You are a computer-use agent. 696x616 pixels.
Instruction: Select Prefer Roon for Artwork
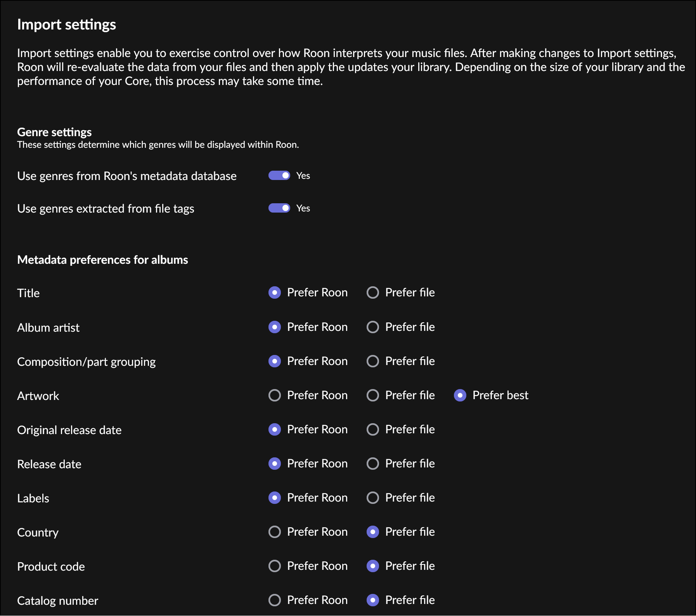[275, 395]
